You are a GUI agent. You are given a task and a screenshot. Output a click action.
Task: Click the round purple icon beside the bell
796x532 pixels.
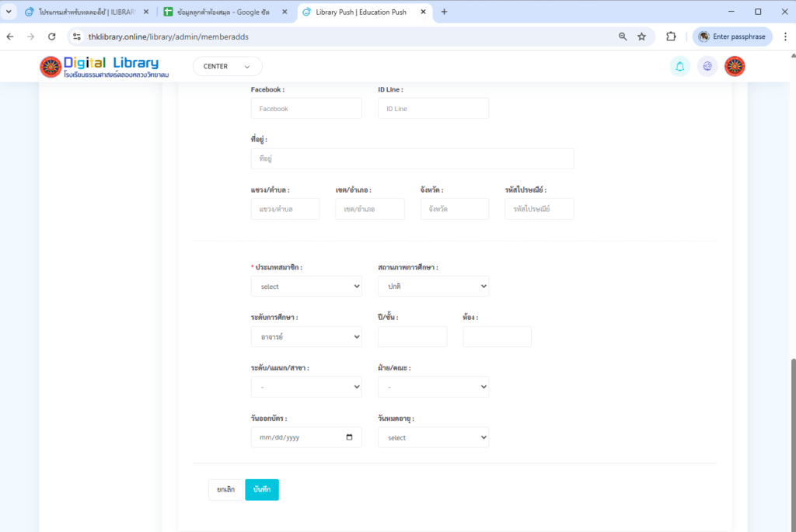[707, 67]
